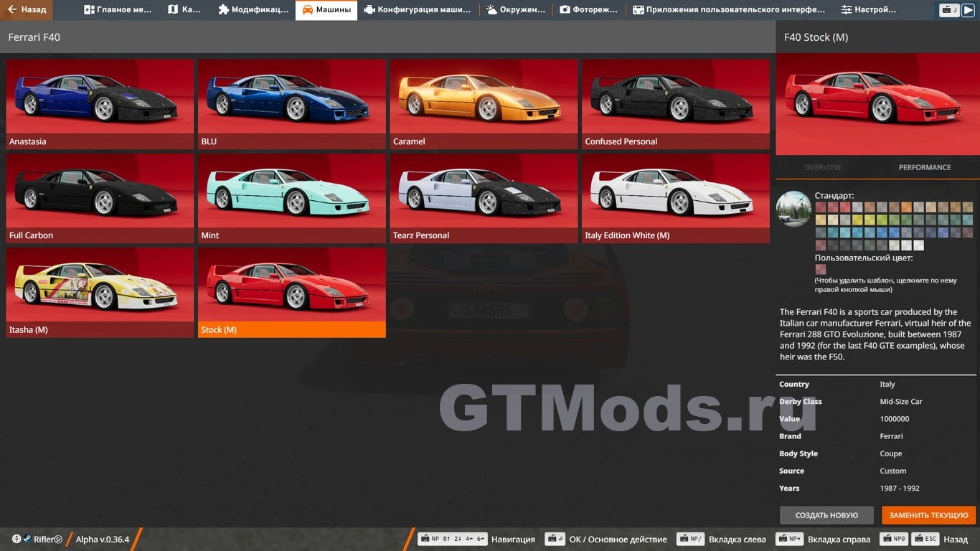Click the Italy country value
Screen dimensions: 980x551
click(887, 385)
